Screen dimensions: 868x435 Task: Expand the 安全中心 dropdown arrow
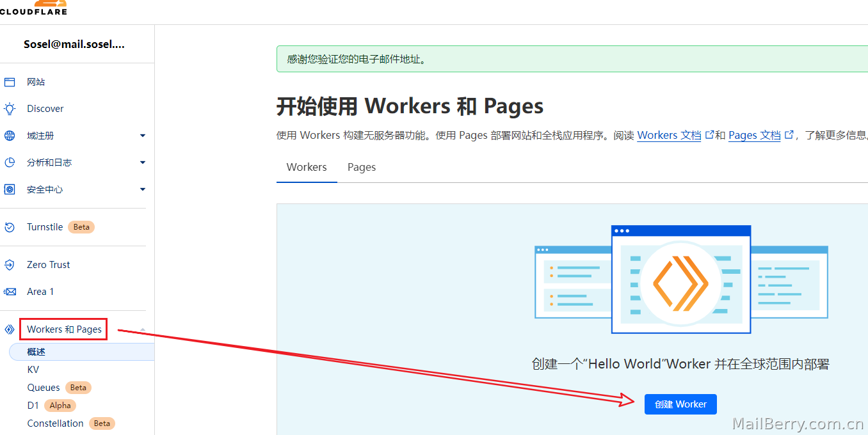pos(143,189)
